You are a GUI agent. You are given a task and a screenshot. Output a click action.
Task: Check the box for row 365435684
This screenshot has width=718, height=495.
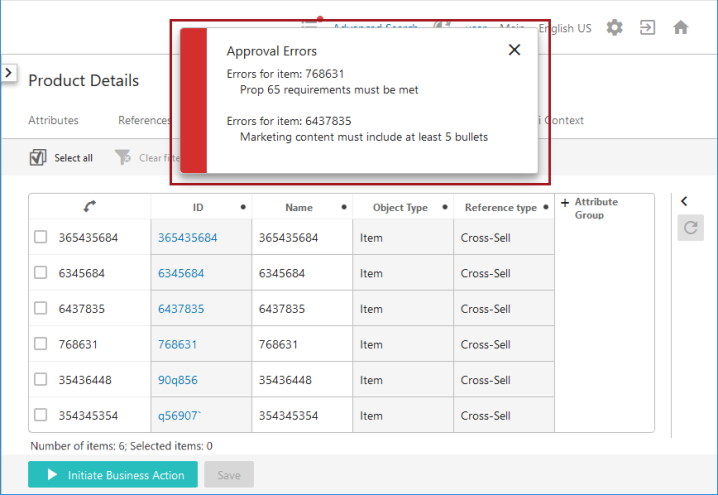pyautogui.click(x=41, y=237)
